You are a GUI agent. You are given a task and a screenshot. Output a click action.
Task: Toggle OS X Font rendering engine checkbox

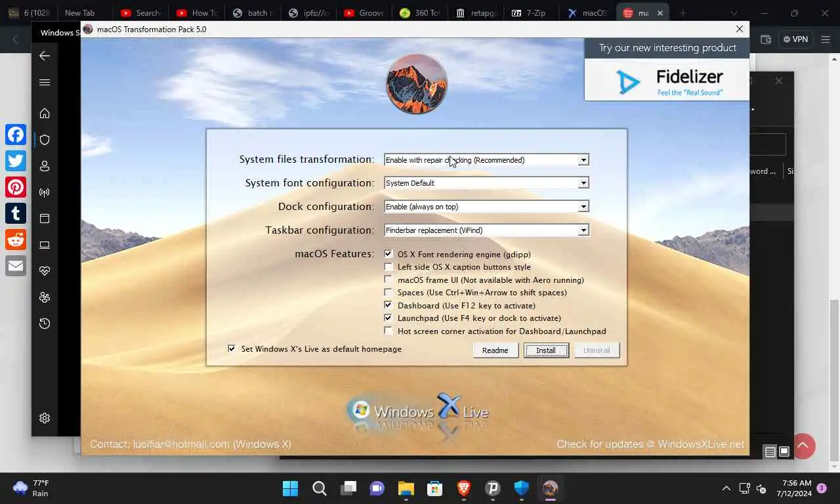click(388, 254)
